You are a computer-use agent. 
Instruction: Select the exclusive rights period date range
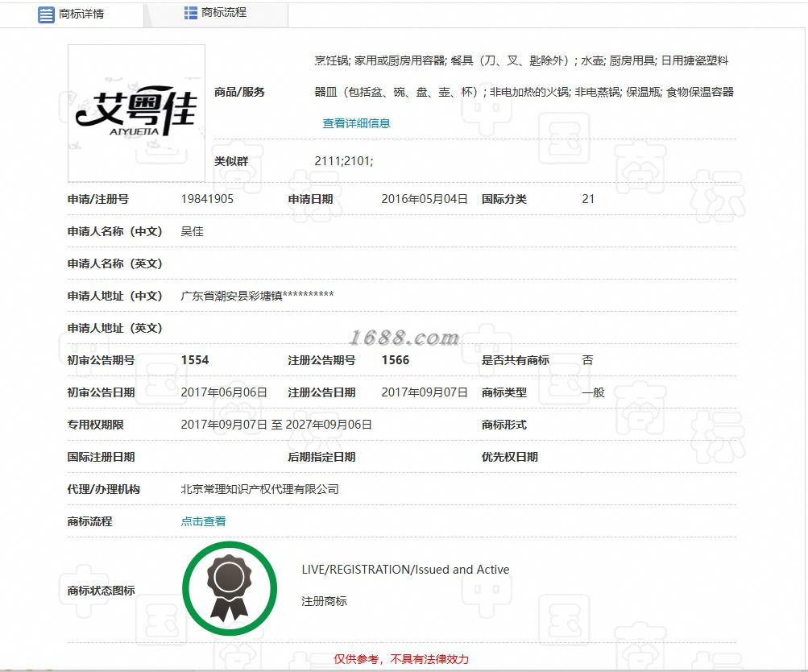click(276, 425)
